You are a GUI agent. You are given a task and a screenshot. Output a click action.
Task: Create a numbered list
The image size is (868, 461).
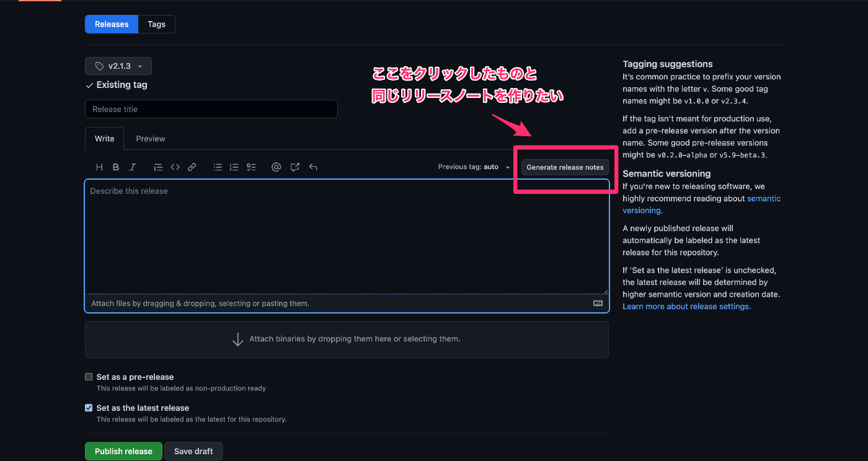click(x=234, y=167)
